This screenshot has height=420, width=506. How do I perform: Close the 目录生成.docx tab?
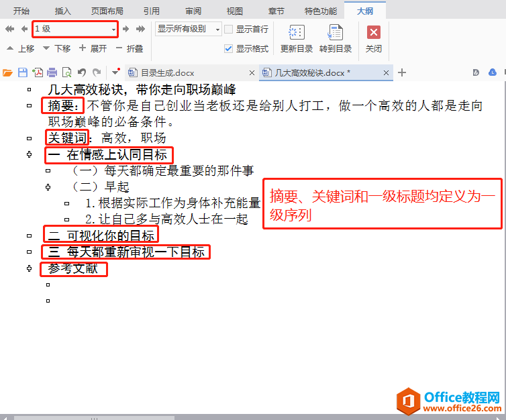pos(252,73)
